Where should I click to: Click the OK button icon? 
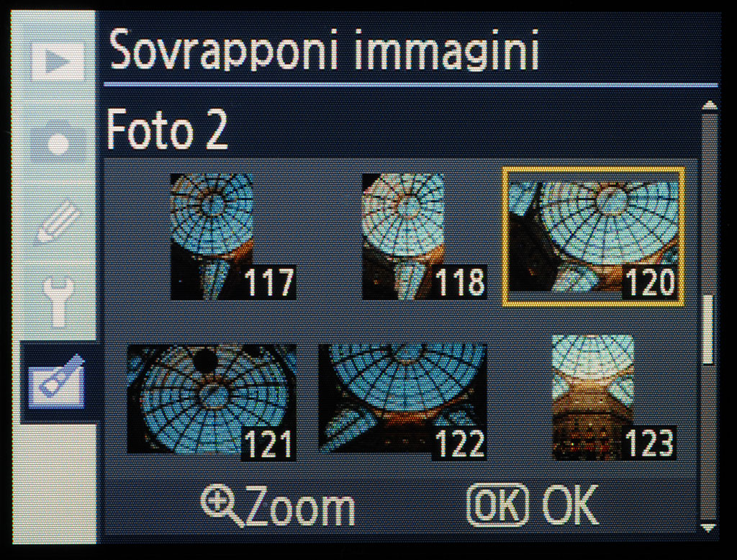[x=498, y=505]
